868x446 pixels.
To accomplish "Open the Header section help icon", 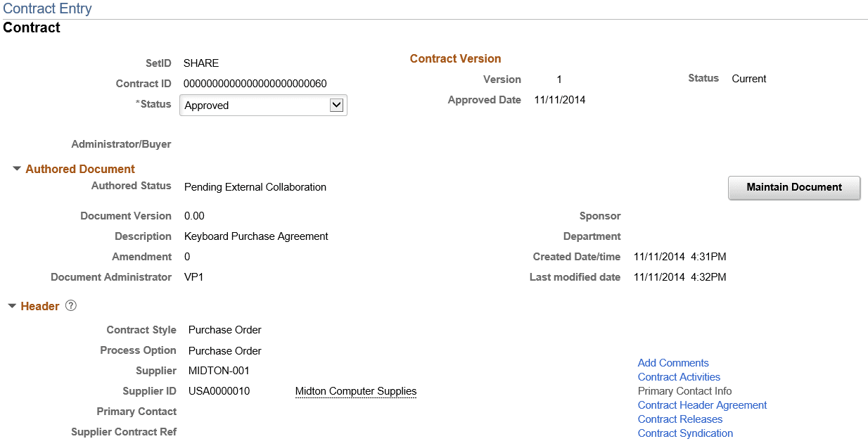I will pos(70,305).
